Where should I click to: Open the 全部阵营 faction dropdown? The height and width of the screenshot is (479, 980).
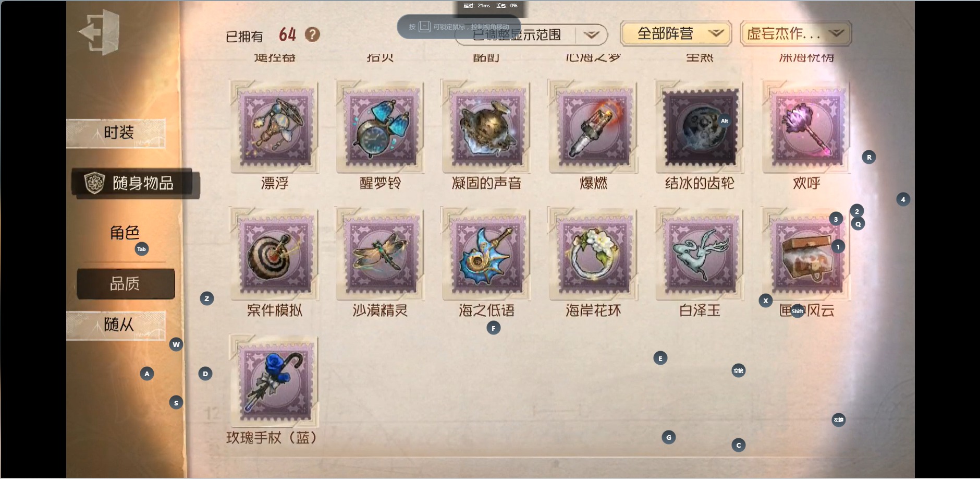(676, 34)
